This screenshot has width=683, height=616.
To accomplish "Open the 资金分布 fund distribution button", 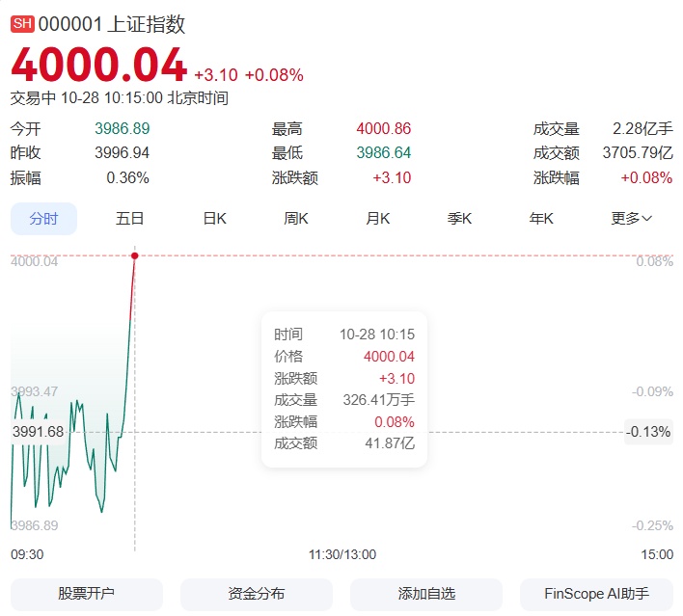I will coord(257,594).
